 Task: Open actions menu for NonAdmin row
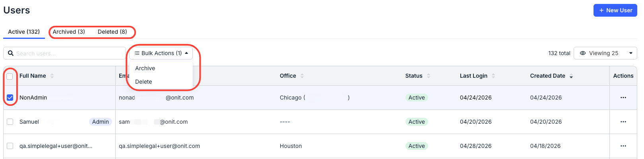point(623,98)
